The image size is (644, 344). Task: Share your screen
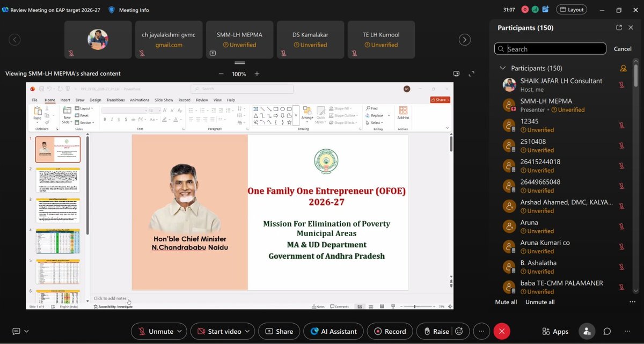(279, 331)
